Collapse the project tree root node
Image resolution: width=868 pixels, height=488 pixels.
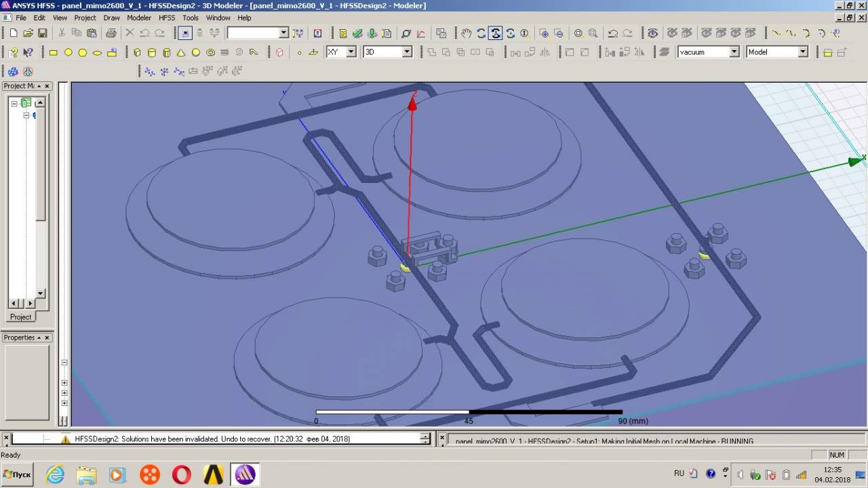(14, 103)
